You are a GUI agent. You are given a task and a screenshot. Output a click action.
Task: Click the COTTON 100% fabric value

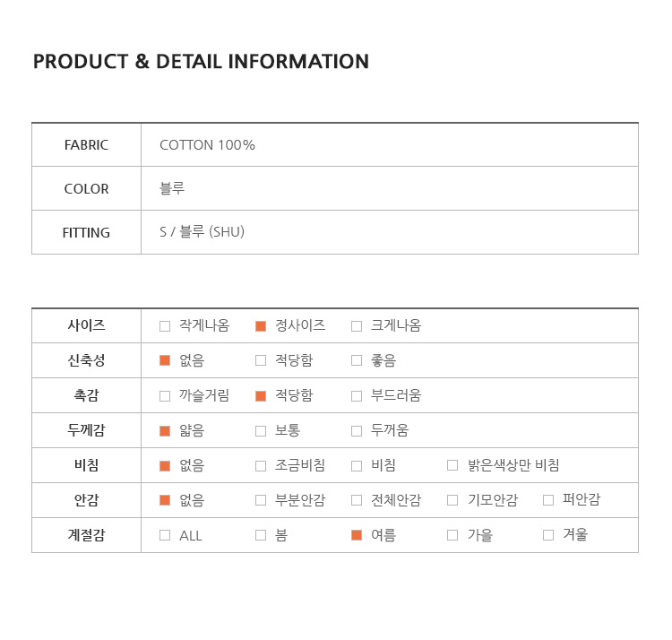pyautogui.click(x=208, y=145)
